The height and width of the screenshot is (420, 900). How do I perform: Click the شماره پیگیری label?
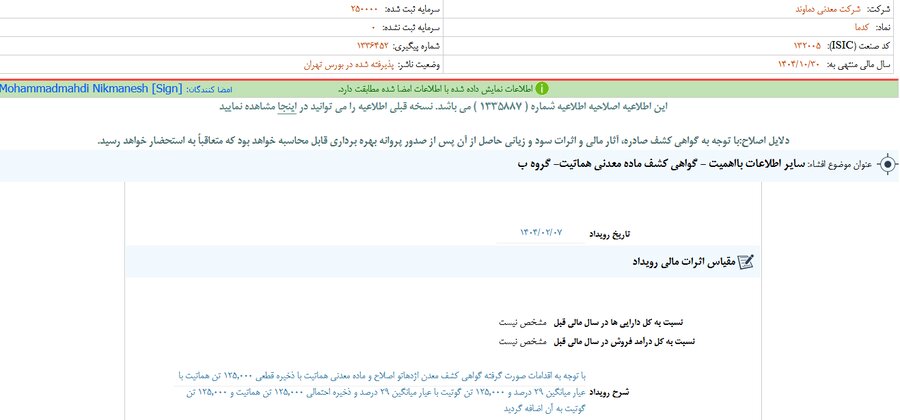pyautogui.click(x=416, y=46)
